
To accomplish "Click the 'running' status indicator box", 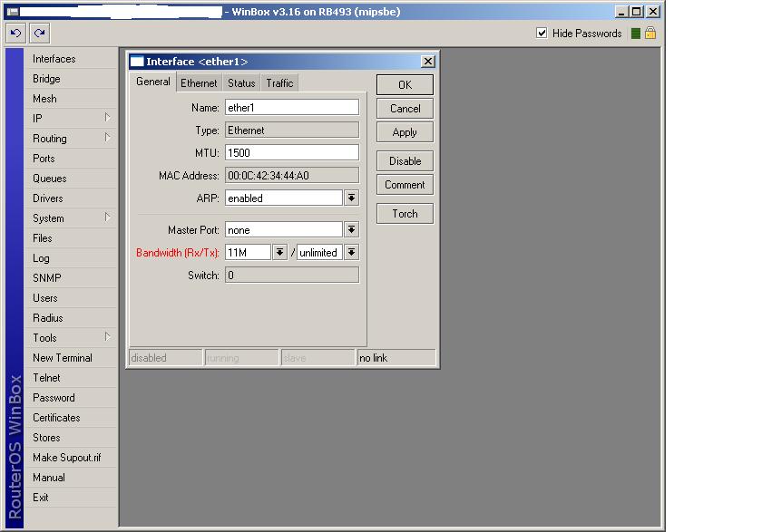I will click(x=241, y=358).
